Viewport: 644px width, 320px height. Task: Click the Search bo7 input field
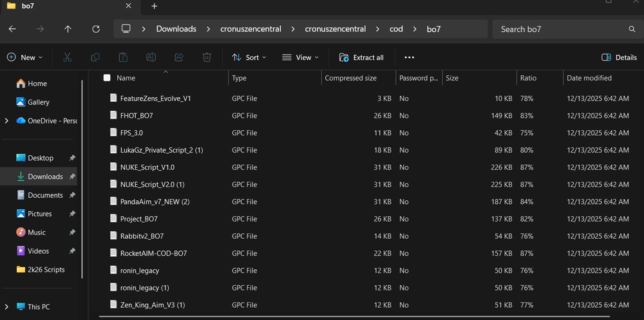coord(560,29)
